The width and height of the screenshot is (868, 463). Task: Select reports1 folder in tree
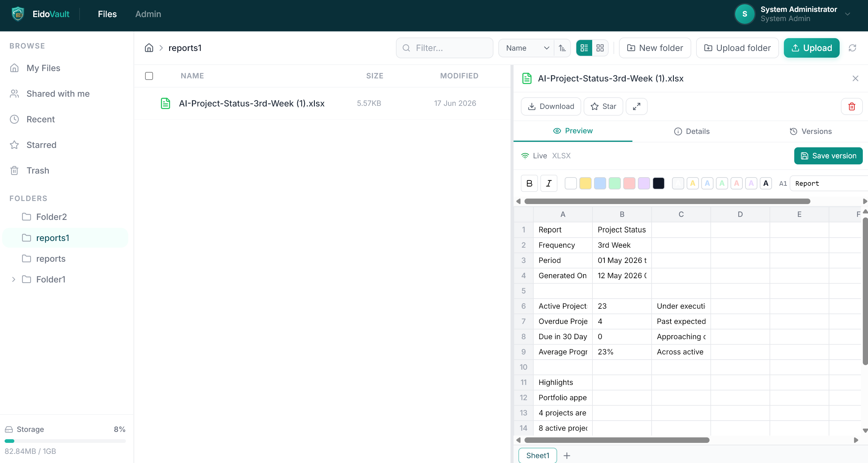point(65,238)
